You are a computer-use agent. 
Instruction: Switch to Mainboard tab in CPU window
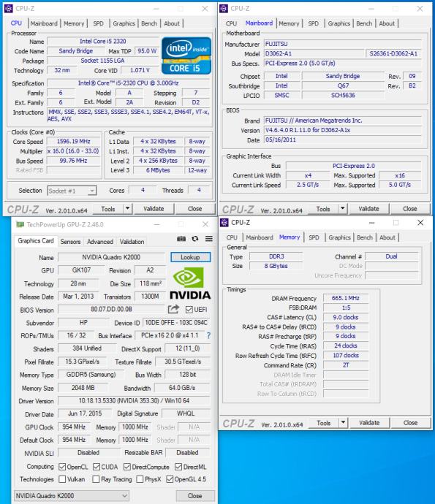[x=44, y=23]
